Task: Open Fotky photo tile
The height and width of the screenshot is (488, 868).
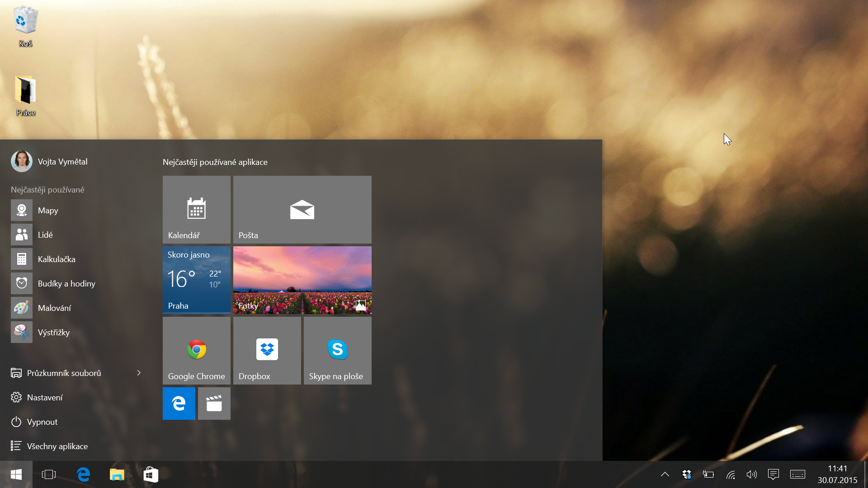Action: click(x=302, y=280)
